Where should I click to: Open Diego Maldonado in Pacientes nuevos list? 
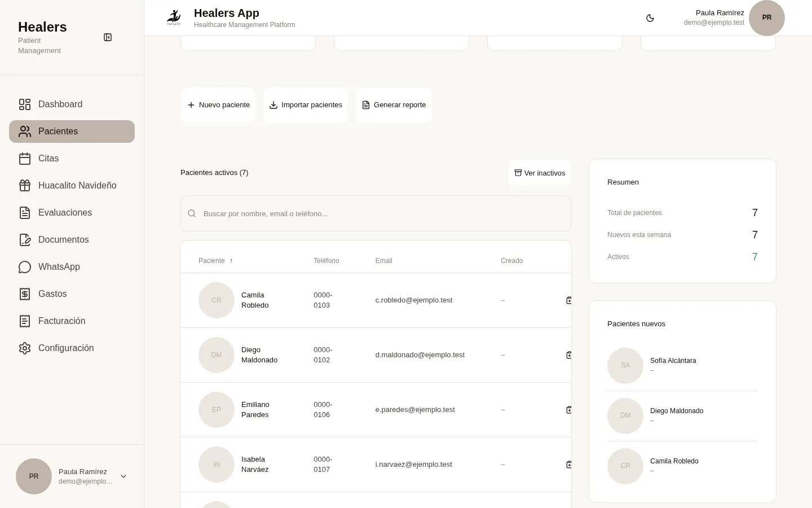(682, 416)
